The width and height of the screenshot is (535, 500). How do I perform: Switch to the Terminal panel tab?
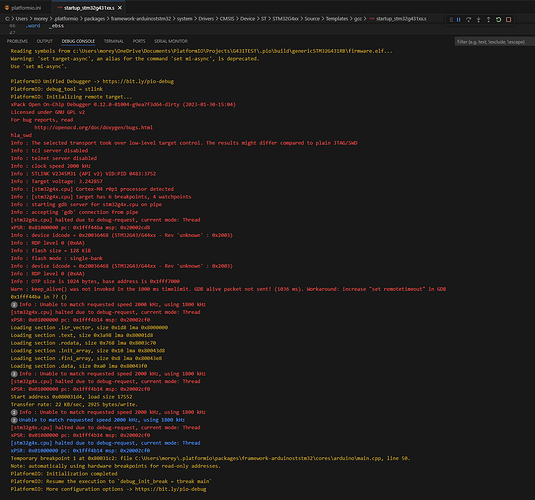coord(114,41)
